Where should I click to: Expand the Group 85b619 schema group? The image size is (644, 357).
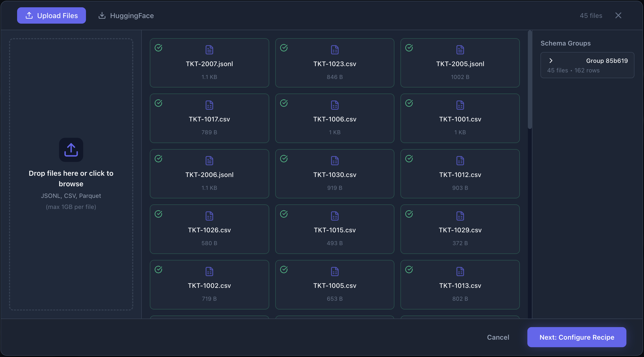click(x=550, y=60)
